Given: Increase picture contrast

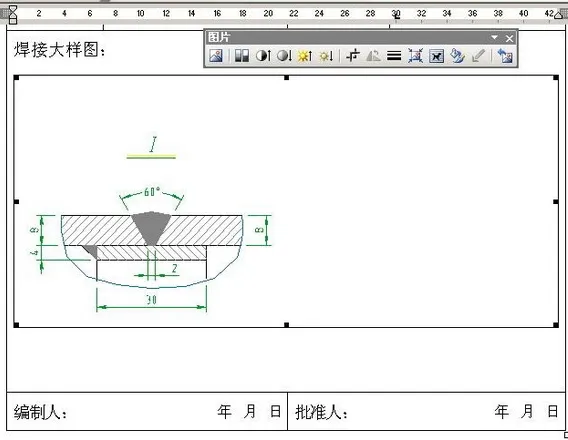Looking at the screenshot, I should [263, 56].
